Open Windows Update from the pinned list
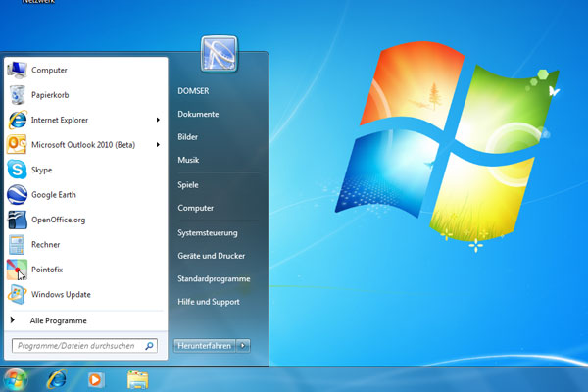Viewport: 588px width, 392px height. pyautogui.click(x=61, y=294)
